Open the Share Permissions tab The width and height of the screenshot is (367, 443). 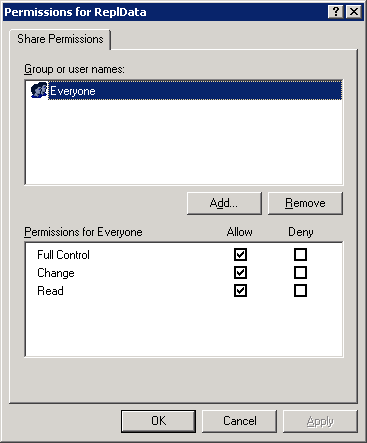(60, 39)
